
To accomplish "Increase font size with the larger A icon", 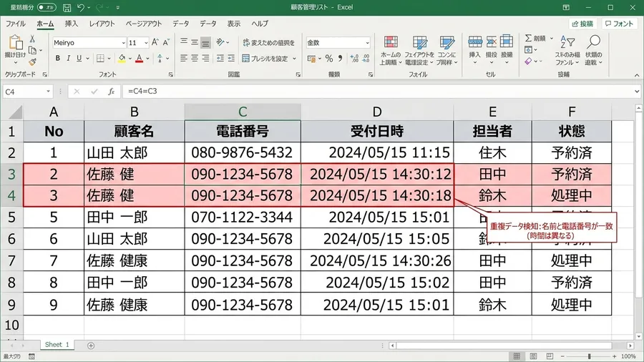I will point(155,42).
